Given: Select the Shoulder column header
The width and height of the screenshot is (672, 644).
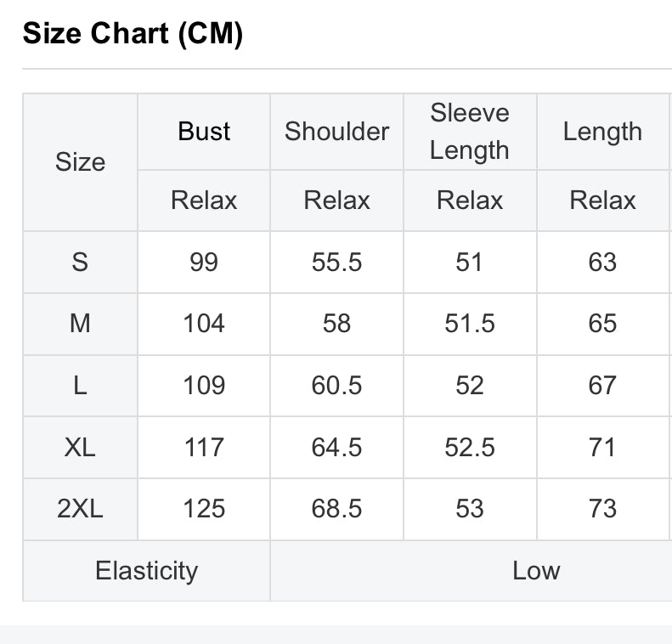Looking at the screenshot, I should pyautogui.click(x=337, y=132).
